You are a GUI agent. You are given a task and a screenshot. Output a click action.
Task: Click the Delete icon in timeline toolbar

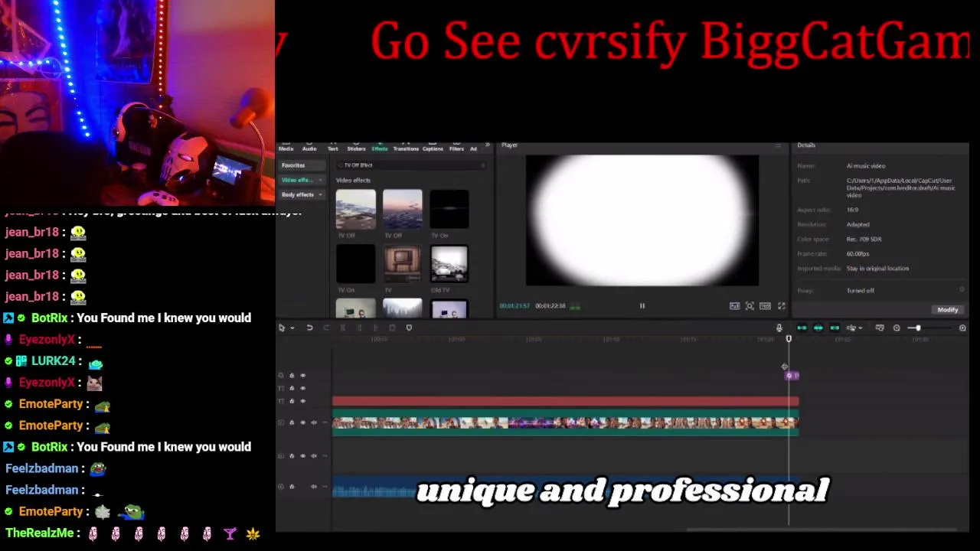392,328
